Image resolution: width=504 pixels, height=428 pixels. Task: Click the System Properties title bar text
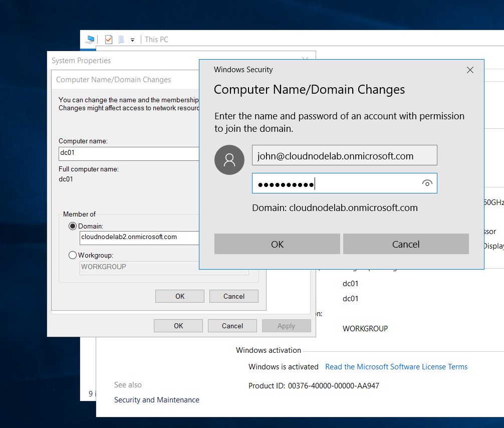tap(81, 61)
